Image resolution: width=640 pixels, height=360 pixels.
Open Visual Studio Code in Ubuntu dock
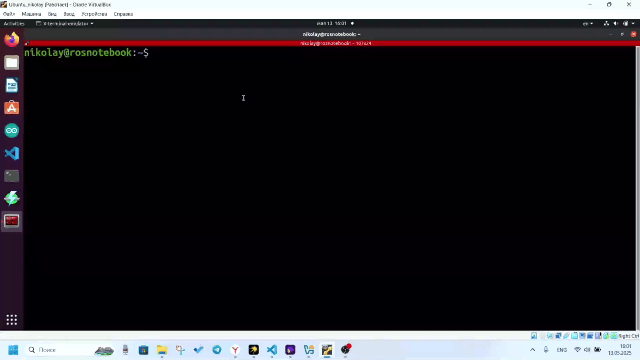pos(11,153)
